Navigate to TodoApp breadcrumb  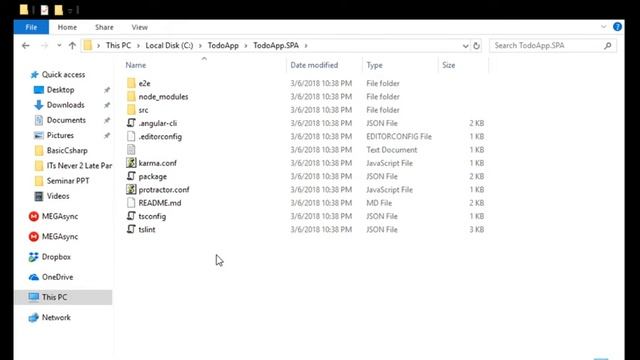(x=223, y=46)
